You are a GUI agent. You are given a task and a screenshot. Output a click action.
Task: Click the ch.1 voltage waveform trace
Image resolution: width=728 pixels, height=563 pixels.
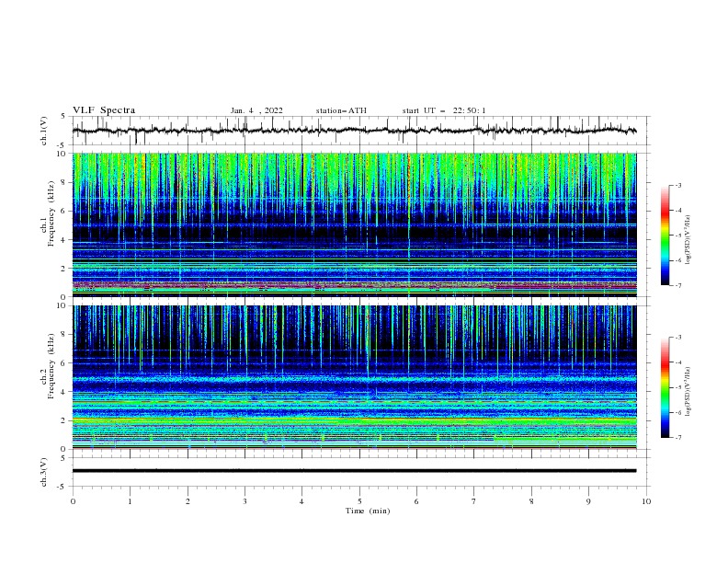click(x=354, y=131)
